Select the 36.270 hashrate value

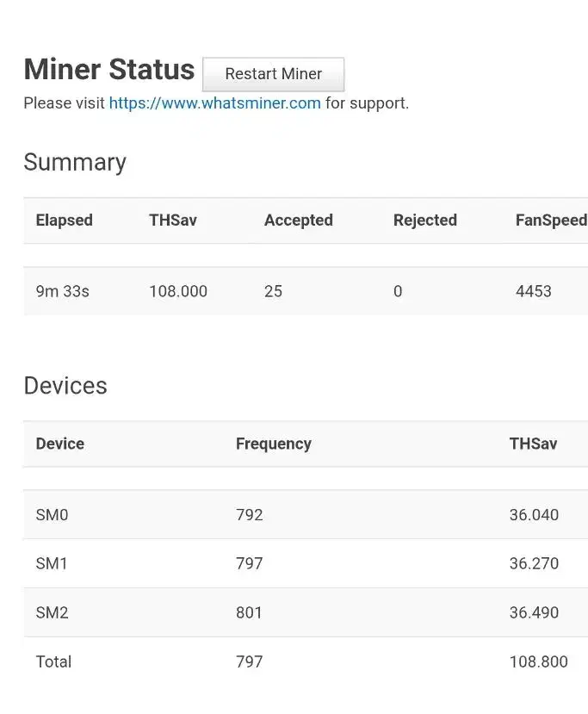coord(534,564)
